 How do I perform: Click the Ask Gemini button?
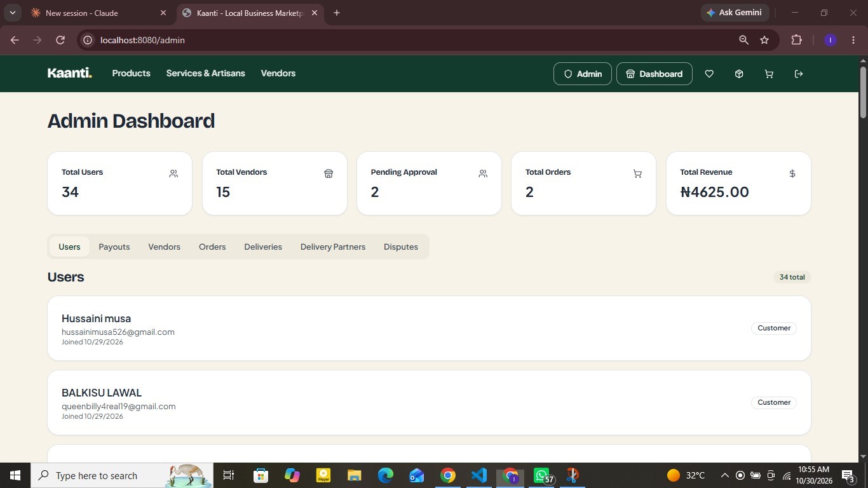[x=735, y=13]
